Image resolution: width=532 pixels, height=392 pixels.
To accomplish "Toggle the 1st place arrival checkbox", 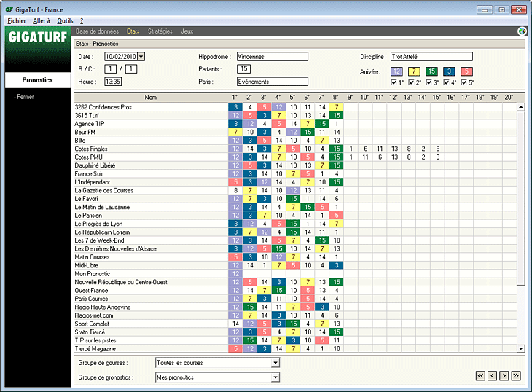I will coord(394,82).
